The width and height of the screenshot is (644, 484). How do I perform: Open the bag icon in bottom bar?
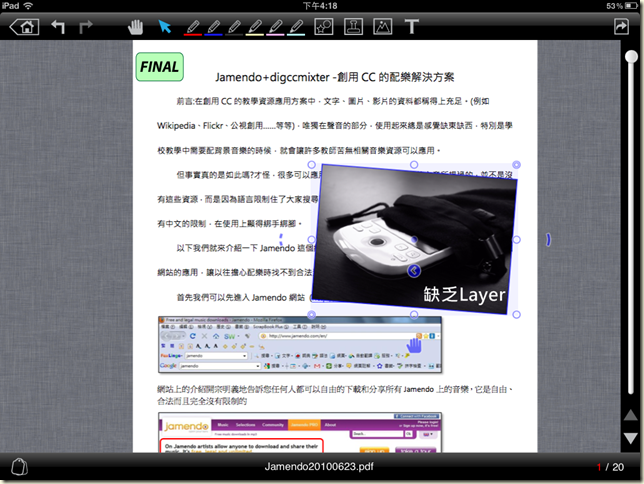point(19,467)
